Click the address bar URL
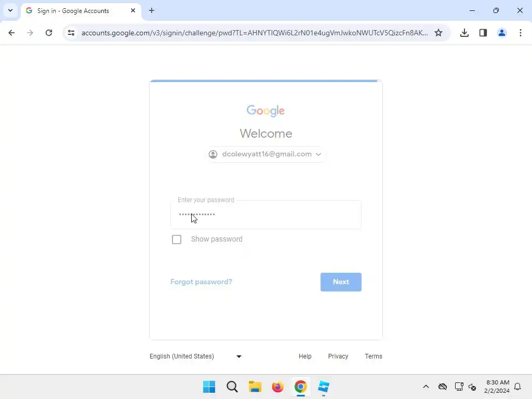532x399 pixels. [255, 33]
